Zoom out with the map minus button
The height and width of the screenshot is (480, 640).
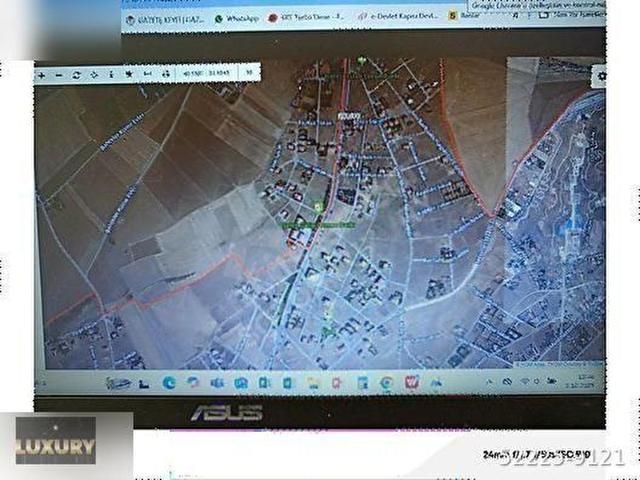click(x=59, y=76)
